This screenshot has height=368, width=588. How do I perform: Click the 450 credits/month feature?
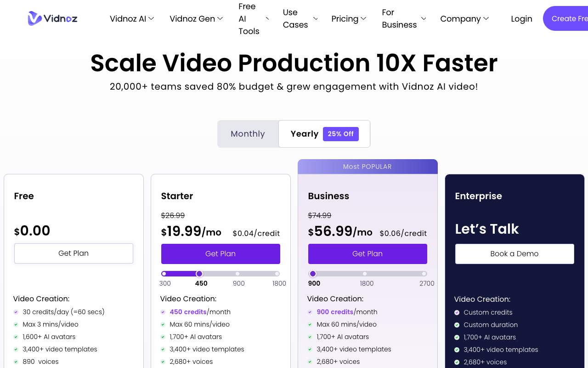pos(200,312)
